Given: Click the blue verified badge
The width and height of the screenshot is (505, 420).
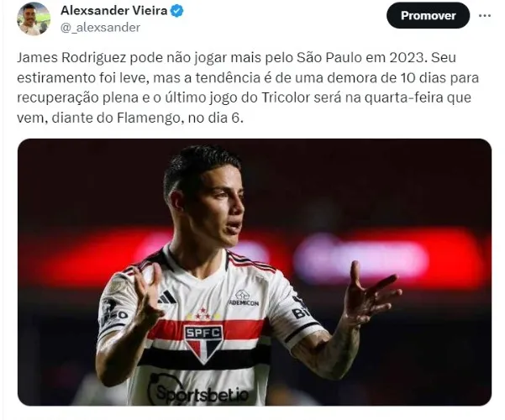Looking at the screenshot, I should click(x=176, y=11).
